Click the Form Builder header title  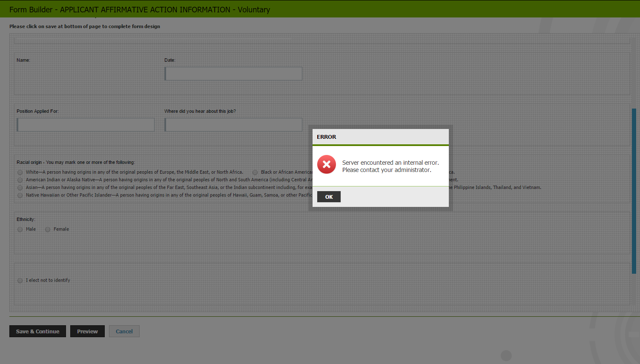(x=140, y=9)
